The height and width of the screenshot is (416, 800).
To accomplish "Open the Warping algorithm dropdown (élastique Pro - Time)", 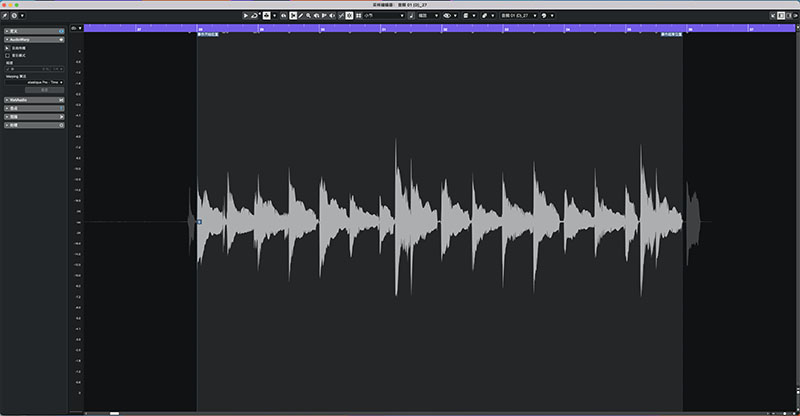I will (34, 82).
